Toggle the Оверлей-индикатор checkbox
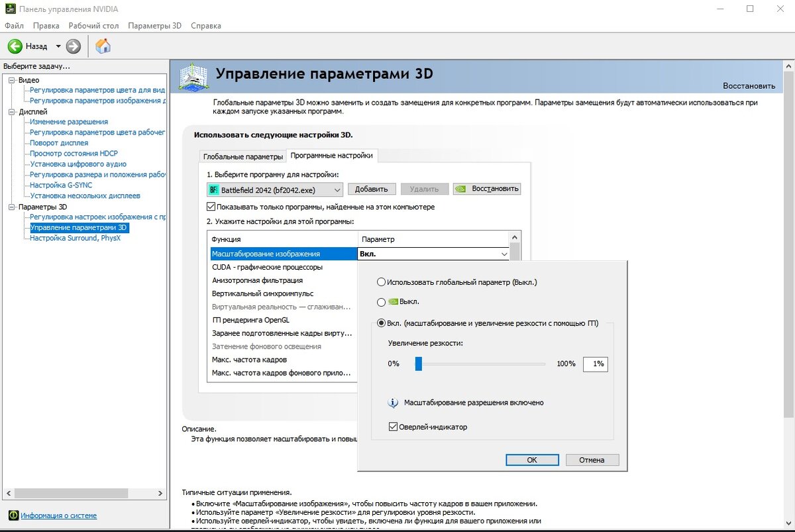 tap(394, 427)
